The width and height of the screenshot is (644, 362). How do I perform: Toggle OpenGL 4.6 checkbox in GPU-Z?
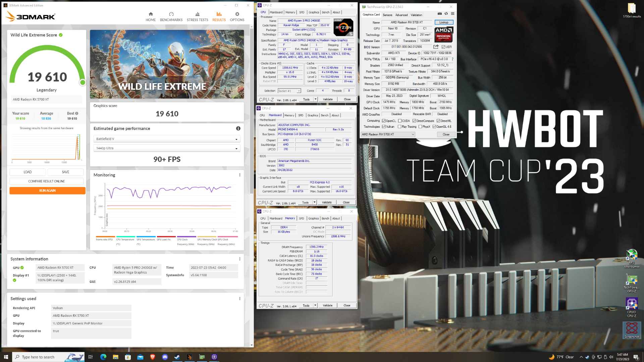(x=434, y=127)
